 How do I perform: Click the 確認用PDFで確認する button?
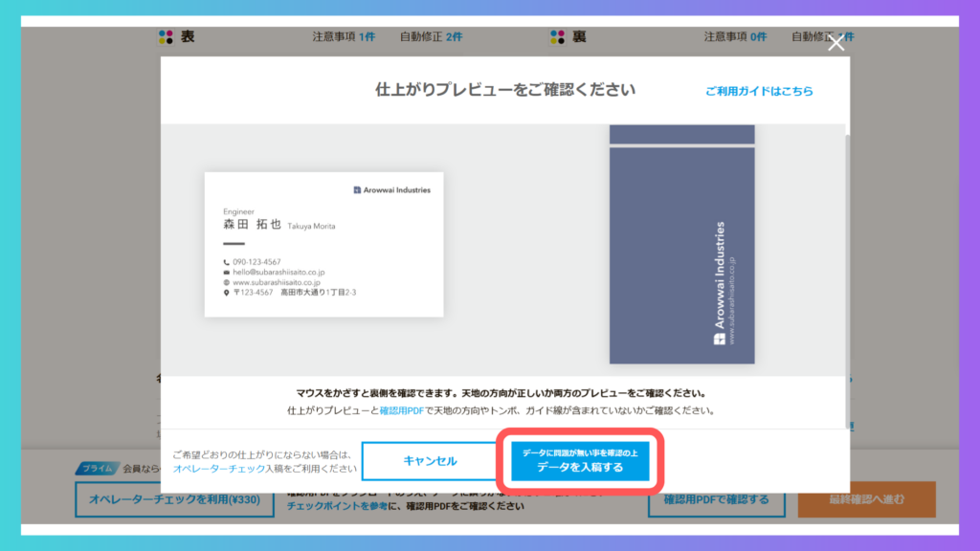point(717,499)
